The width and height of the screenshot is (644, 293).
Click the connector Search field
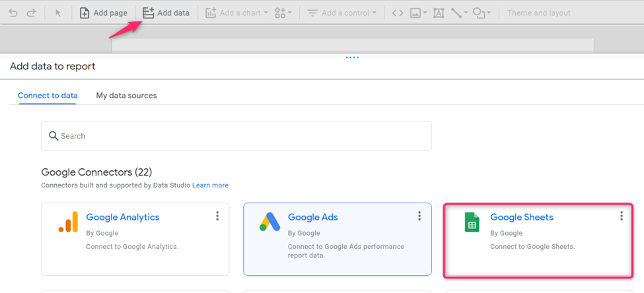pyautogui.click(x=236, y=136)
